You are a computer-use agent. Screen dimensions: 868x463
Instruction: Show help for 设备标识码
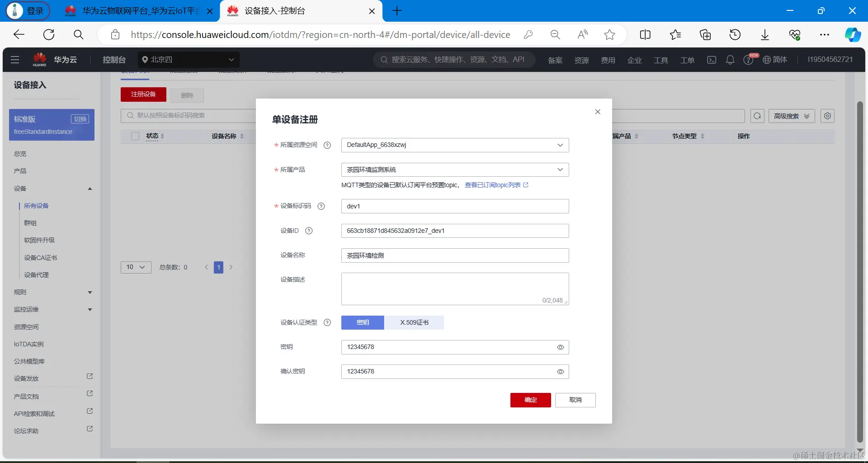321,206
